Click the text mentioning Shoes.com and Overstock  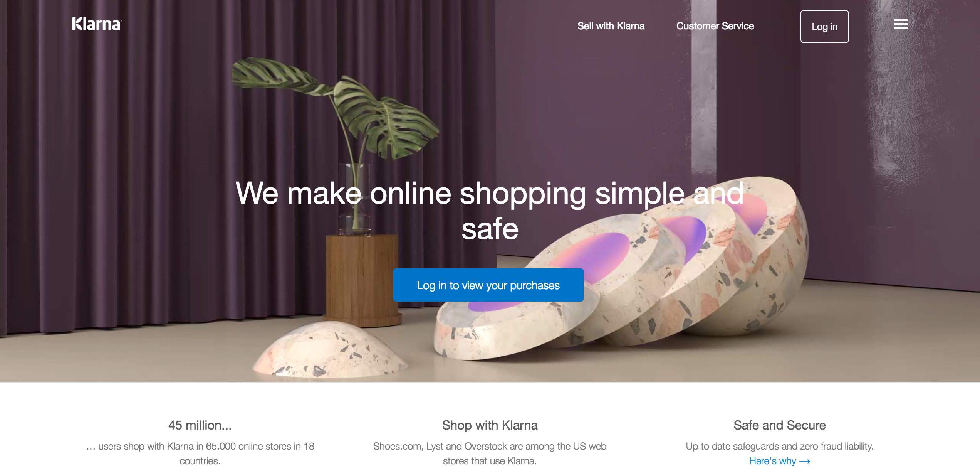click(490, 453)
